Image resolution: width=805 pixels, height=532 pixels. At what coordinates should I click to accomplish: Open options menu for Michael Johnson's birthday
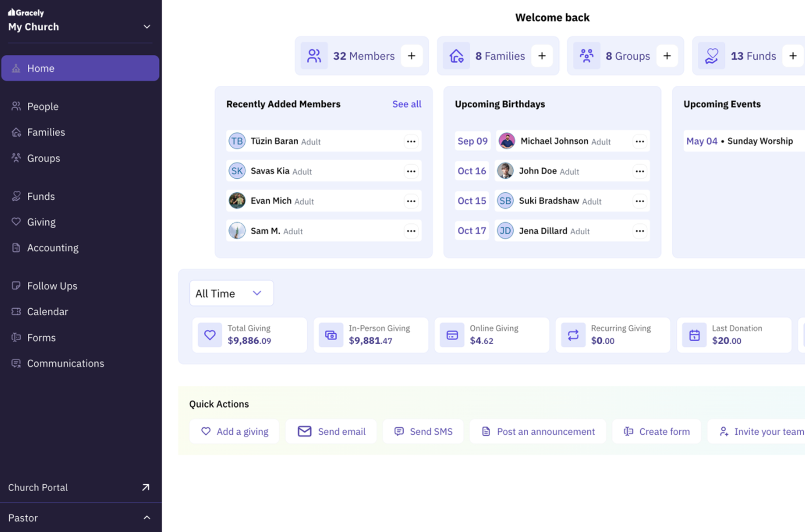click(638, 141)
